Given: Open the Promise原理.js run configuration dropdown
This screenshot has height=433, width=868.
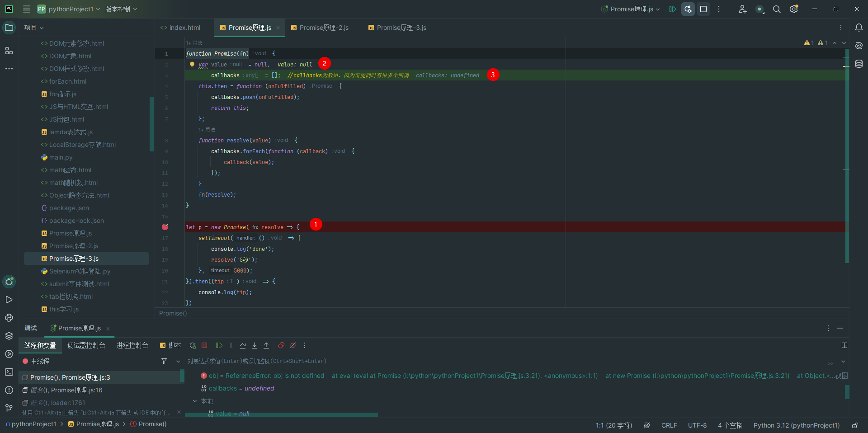Looking at the screenshot, I should tap(630, 9).
